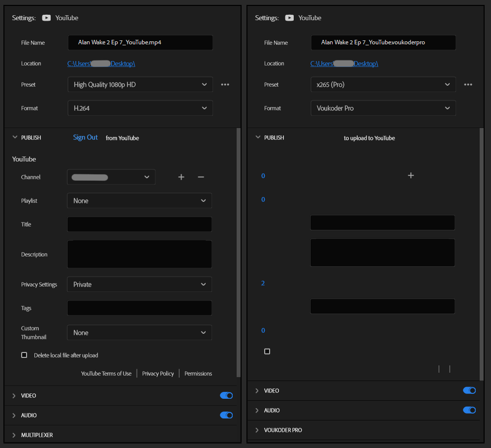Click the YouTube icon in the right Settings header
The width and height of the screenshot is (491, 448).
[x=289, y=18]
